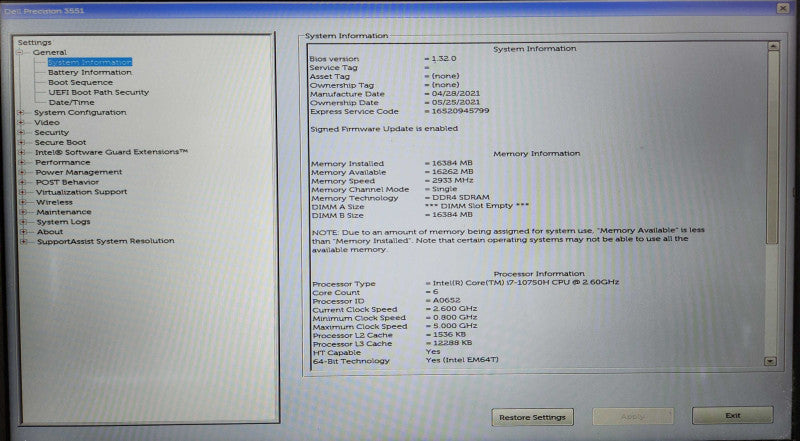Click Signed Firmware Update is enabled text

click(384, 129)
